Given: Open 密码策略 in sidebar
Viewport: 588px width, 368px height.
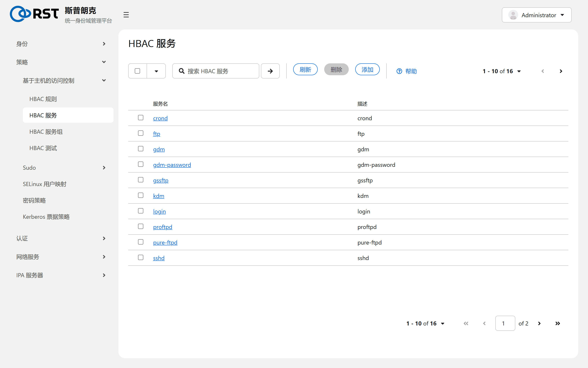Looking at the screenshot, I should 65,200.
